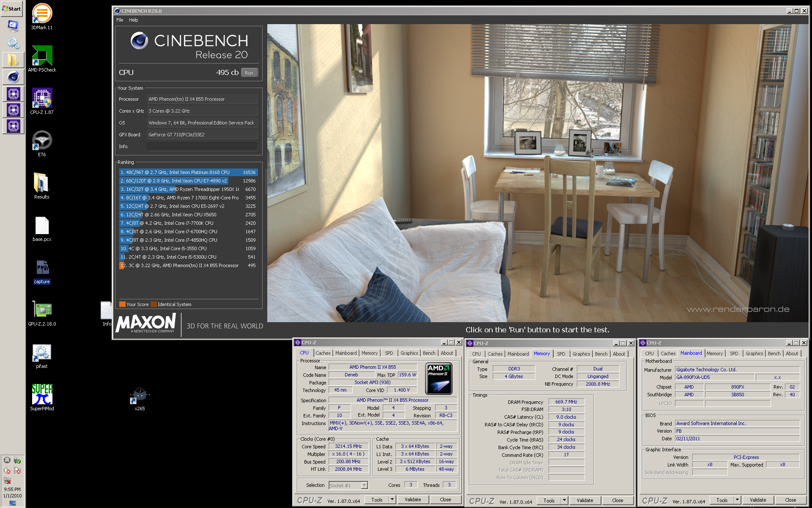Click the AMD Phenom II logo in CPU-Z
This screenshot has width=812, height=508.
439,378
